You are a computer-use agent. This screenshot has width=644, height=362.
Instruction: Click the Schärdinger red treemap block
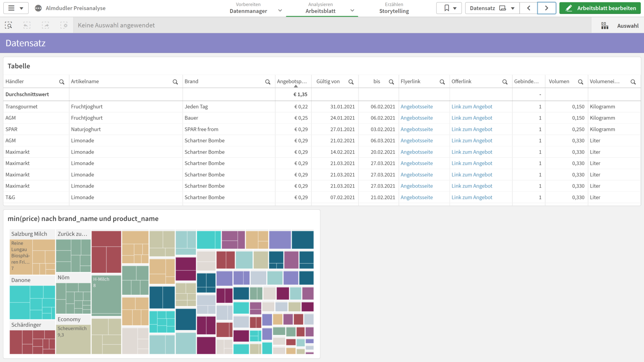[x=32, y=342]
